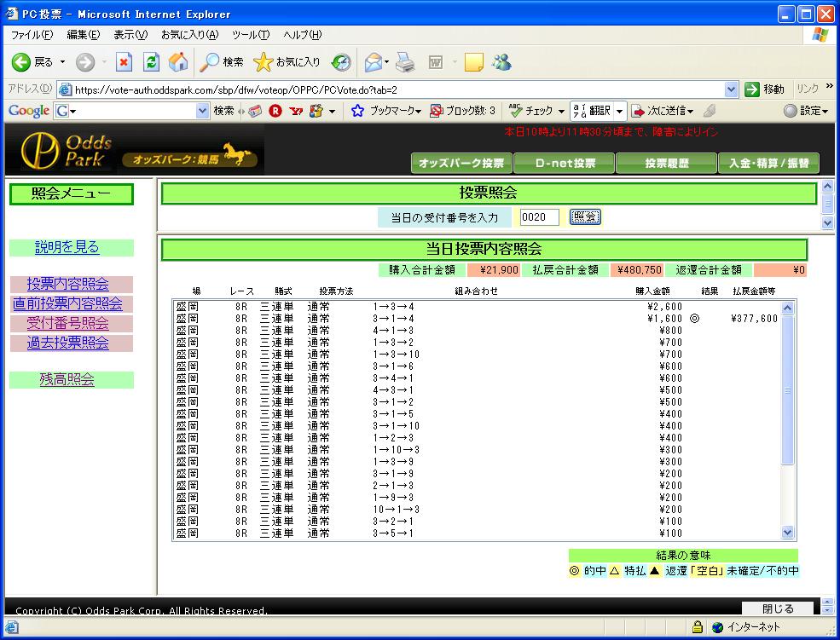Click the Google toolbar highlighter icon

(x=710, y=111)
